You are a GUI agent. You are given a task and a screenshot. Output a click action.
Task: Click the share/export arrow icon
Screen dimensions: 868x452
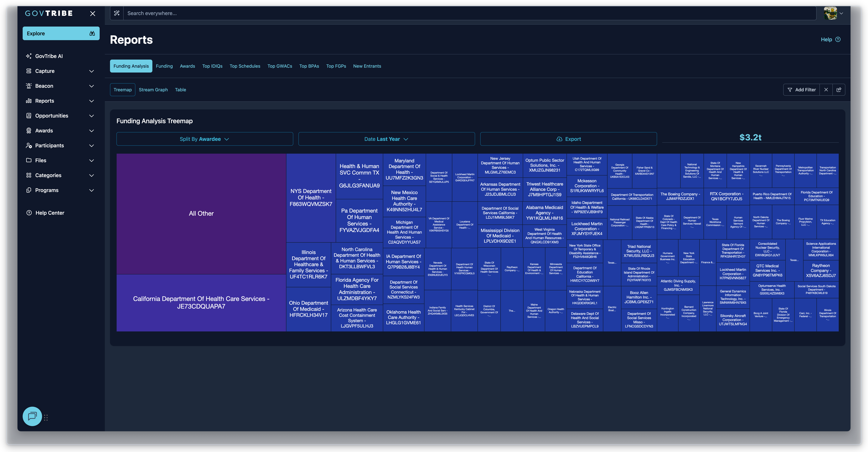coord(839,90)
